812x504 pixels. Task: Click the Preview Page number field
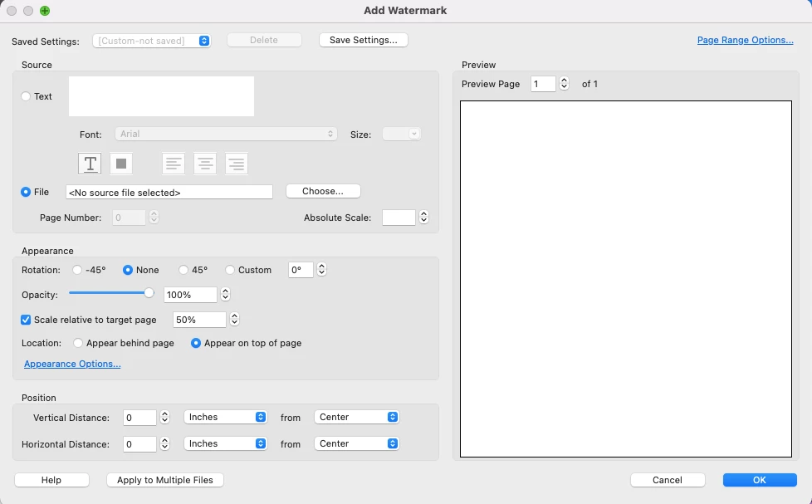click(543, 84)
